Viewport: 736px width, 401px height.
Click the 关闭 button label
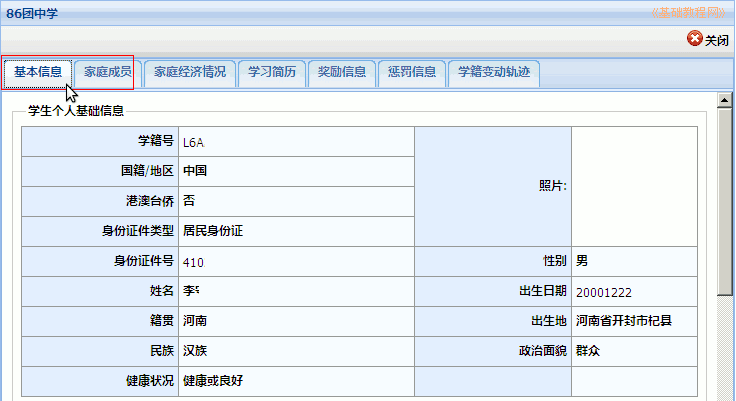pyautogui.click(x=717, y=40)
